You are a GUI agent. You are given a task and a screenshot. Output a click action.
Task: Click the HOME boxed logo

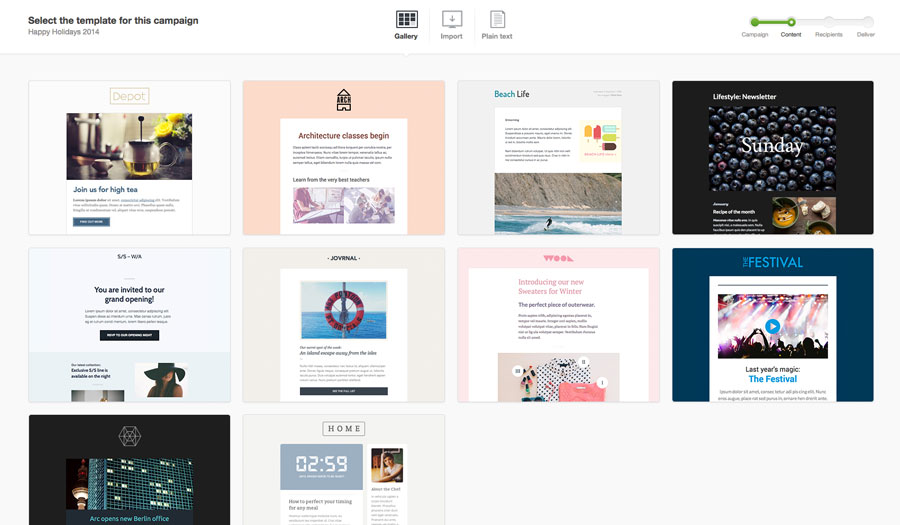[x=344, y=429]
